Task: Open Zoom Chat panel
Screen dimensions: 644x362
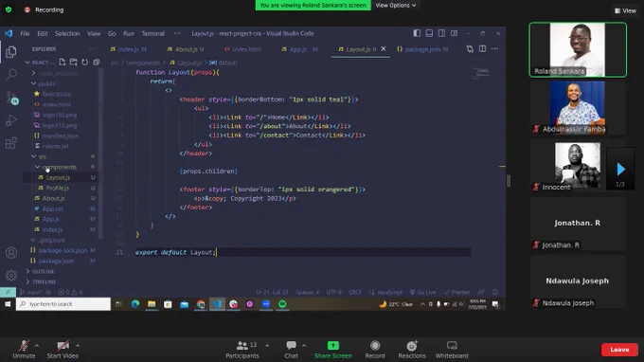Action: [291, 350]
